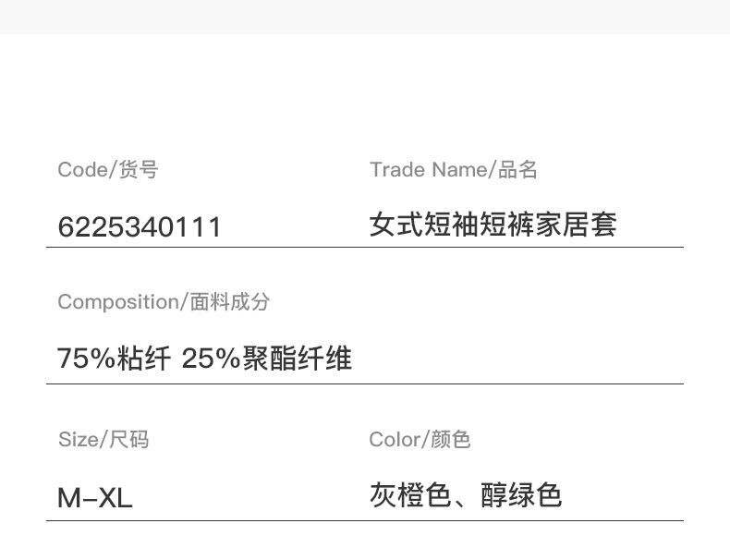This screenshot has width=730, height=560.
Task: Click the English "Trade Name" label
Action: (x=427, y=170)
